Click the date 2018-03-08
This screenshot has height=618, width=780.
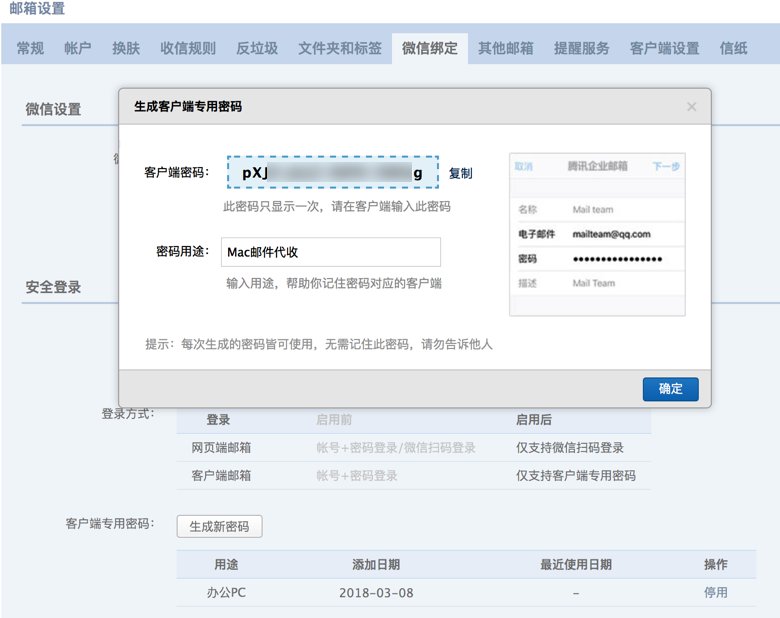tap(376, 593)
